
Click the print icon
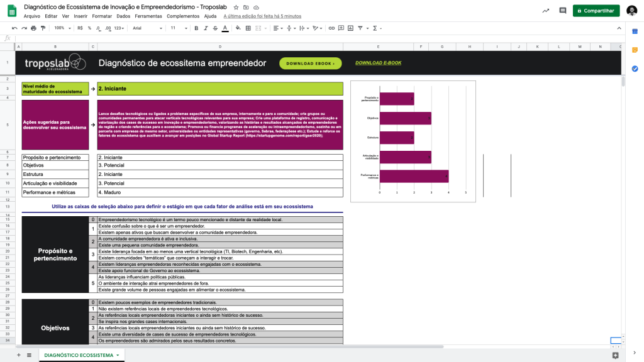click(x=34, y=28)
